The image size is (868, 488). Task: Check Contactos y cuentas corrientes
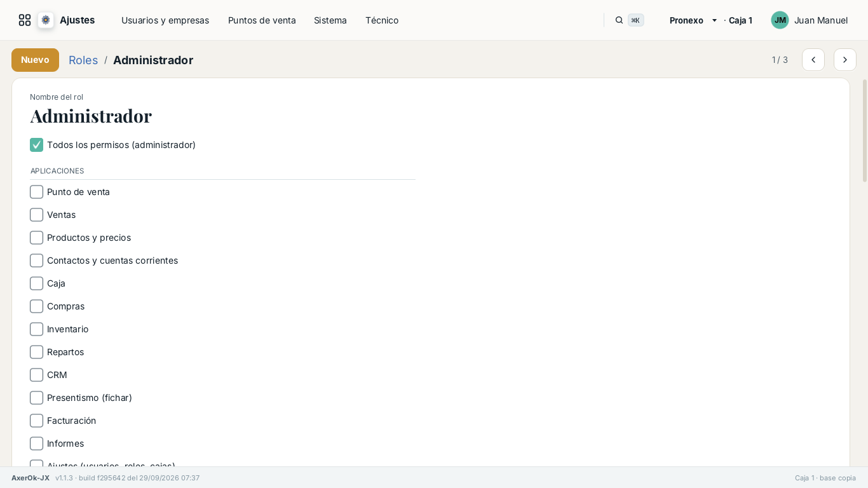click(36, 261)
